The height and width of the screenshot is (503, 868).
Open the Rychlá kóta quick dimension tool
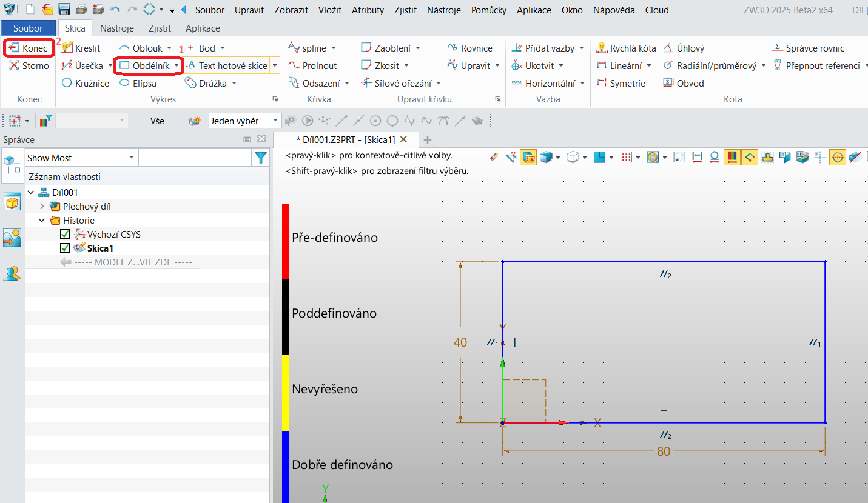coord(627,48)
